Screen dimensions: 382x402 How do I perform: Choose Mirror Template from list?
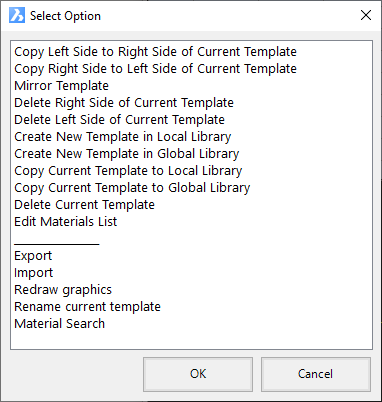[x=61, y=86]
